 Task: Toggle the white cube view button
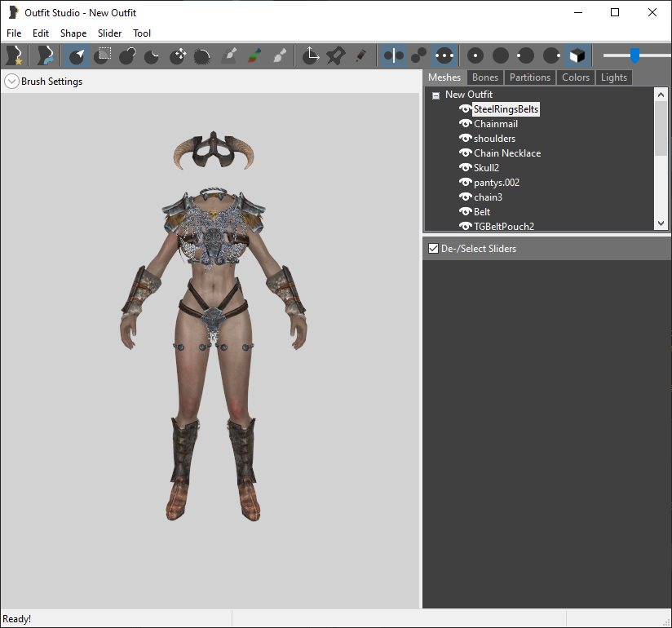pos(577,55)
